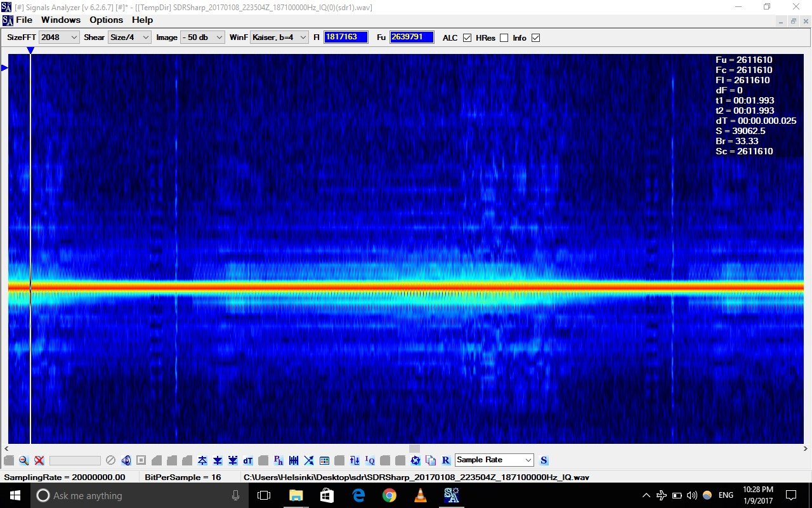
Task: Open the Help menu
Action: [x=142, y=20]
